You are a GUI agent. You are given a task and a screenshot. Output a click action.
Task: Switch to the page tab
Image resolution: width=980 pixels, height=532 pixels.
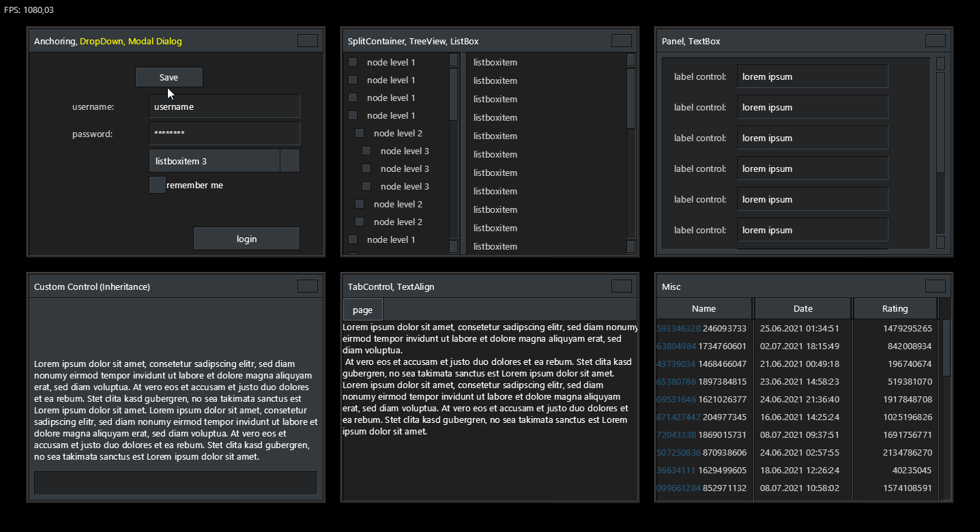(x=362, y=310)
